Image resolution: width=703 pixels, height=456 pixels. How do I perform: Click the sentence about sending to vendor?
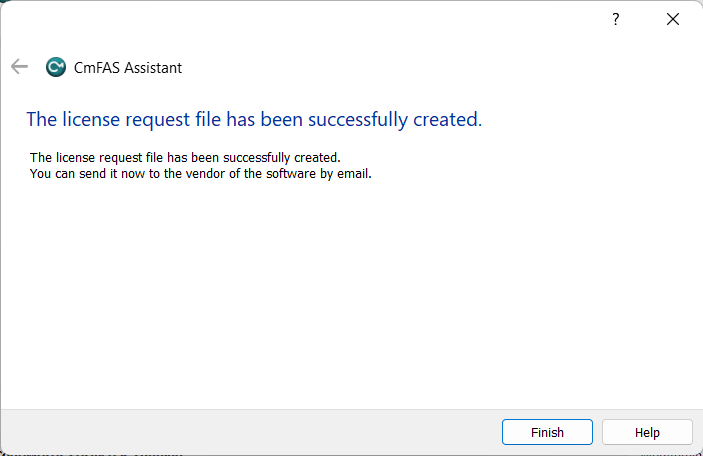click(200, 172)
